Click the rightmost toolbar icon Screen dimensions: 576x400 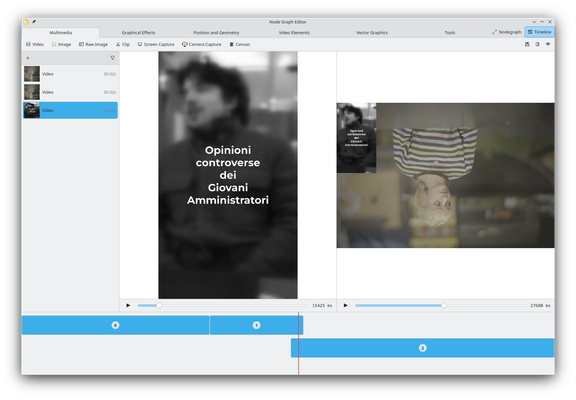[x=548, y=44]
